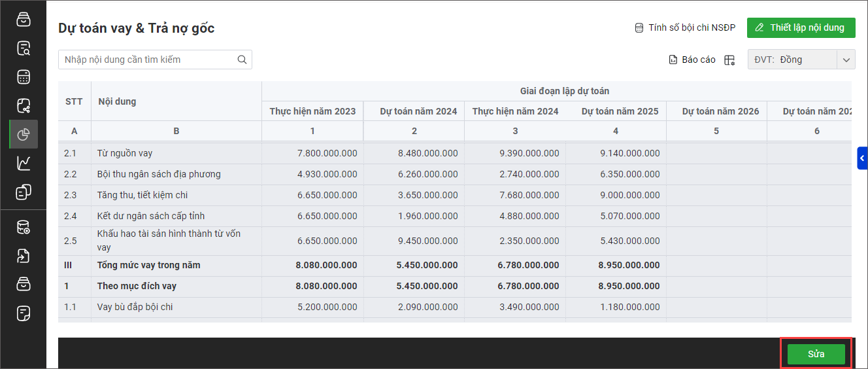The image size is (868, 369).
Task: Click the magnifier icon in search box
Action: [x=242, y=60]
